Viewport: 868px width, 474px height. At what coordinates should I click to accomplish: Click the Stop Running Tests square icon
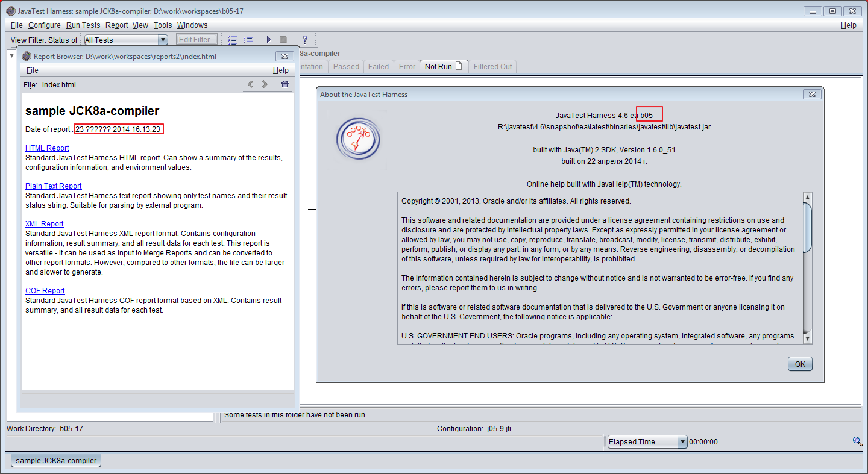coord(283,40)
